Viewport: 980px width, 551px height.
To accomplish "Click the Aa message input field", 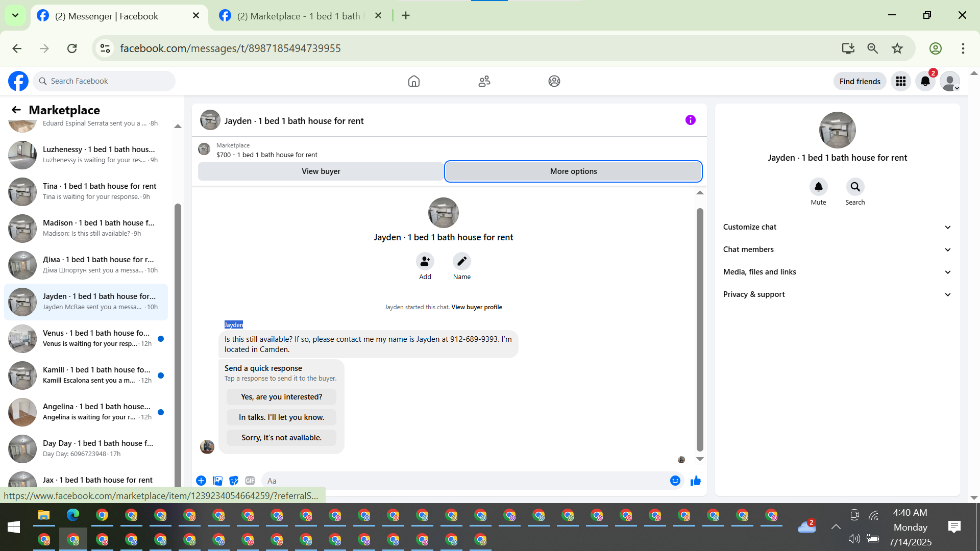I will point(459,481).
